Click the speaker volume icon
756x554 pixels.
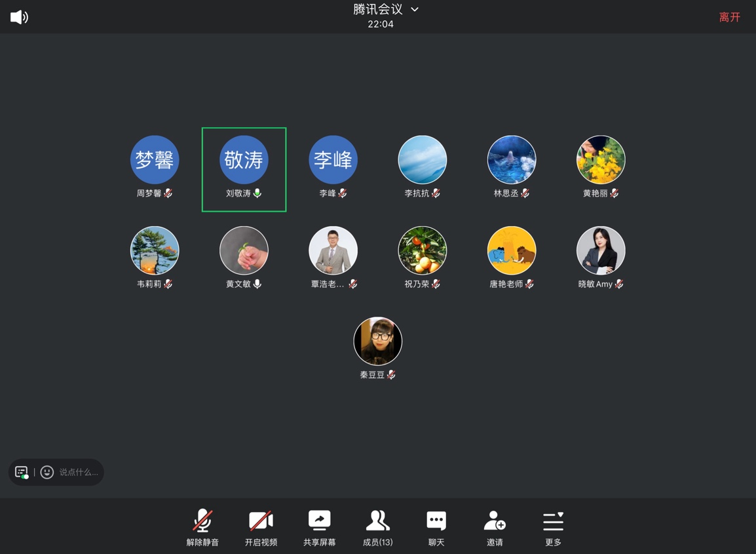pos(19,17)
